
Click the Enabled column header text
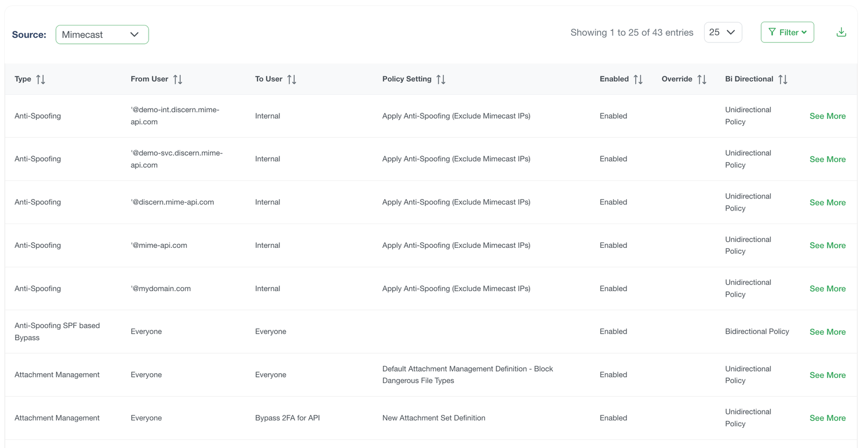pos(614,79)
